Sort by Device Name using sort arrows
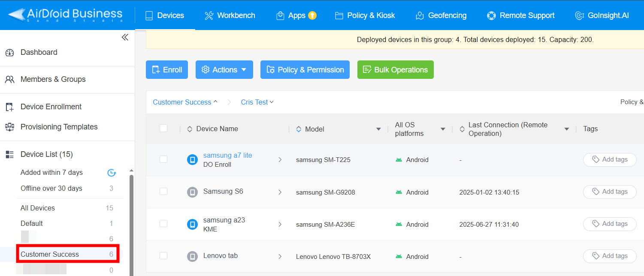This screenshot has height=276, width=644. pos(190,129)
